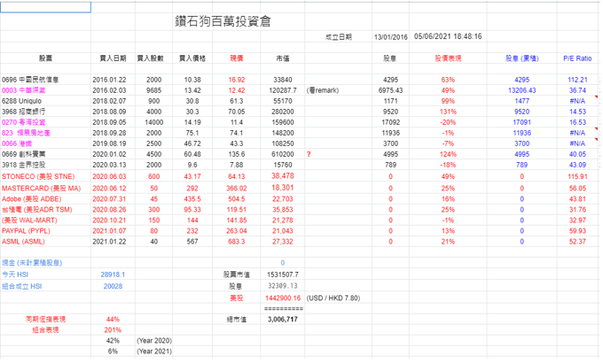Viewport: 603px width, 364px height.
Task: Click the 3918 金界控股 stock cell
Action: point(23,165)
